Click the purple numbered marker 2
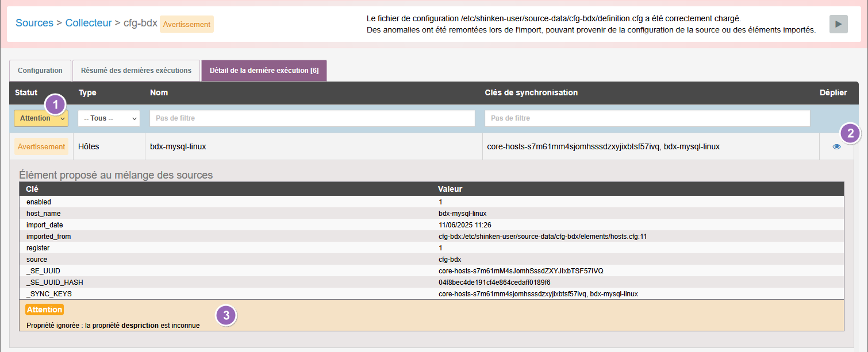The image size is (868, 352). coord(850,134)
